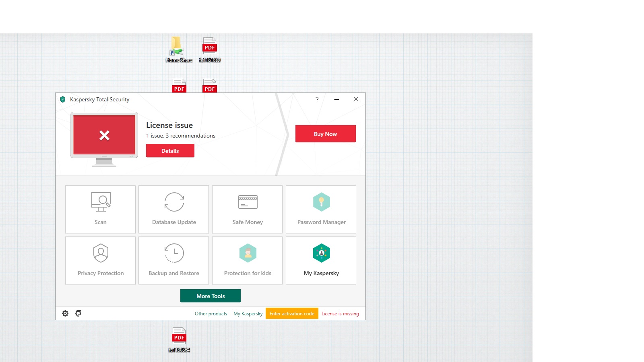Open the Other products link
Image resolution: width=644 pixels, height=362 pixels.
point(211,314)
